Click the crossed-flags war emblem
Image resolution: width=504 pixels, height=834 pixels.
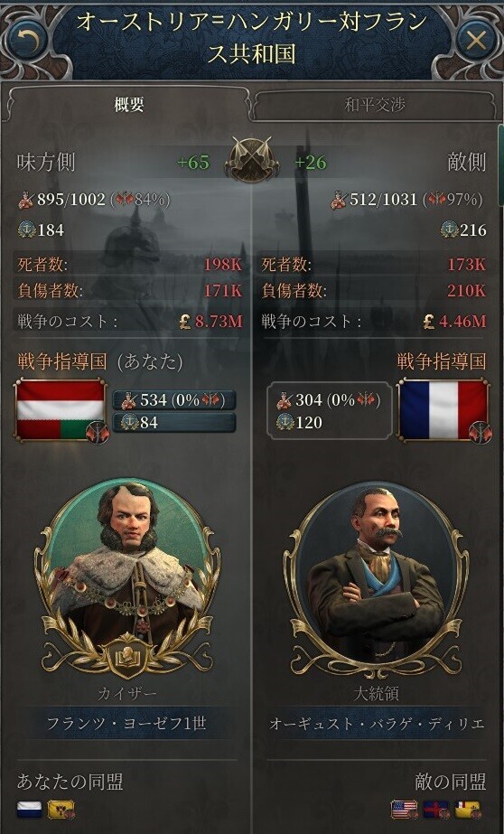251,160
